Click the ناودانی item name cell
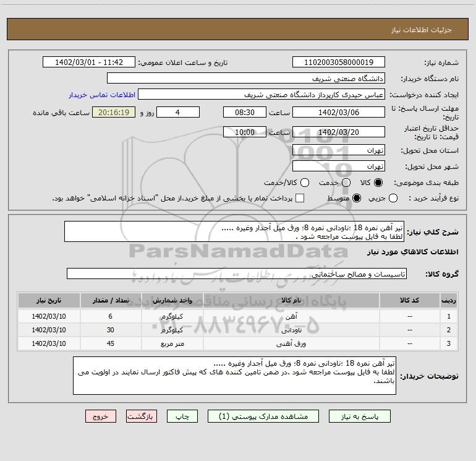The width and height of the screenshot is (476, 461). tap(291, 330)
